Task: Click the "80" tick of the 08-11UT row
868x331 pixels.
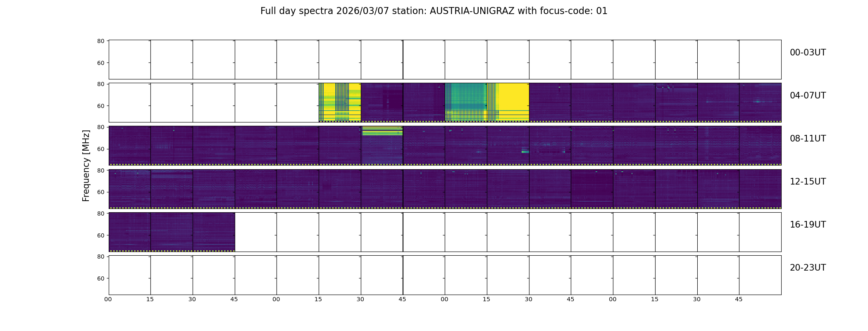Action: 100,127
